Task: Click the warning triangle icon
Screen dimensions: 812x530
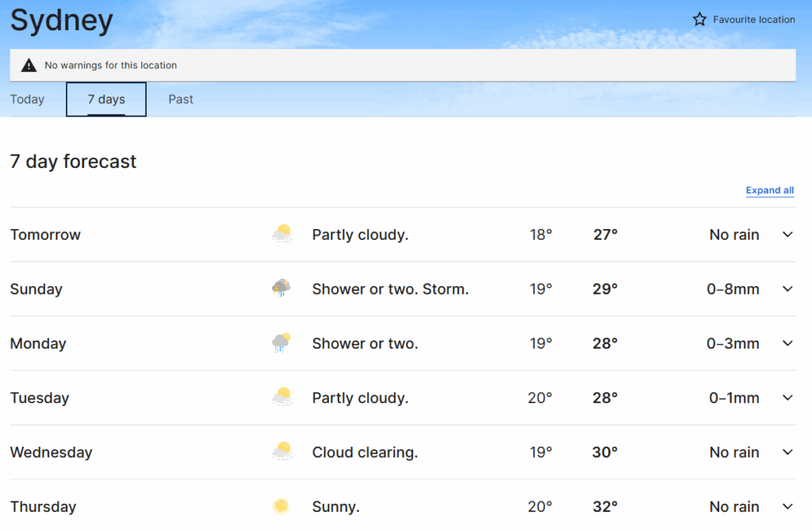Action: pos(29,66)
